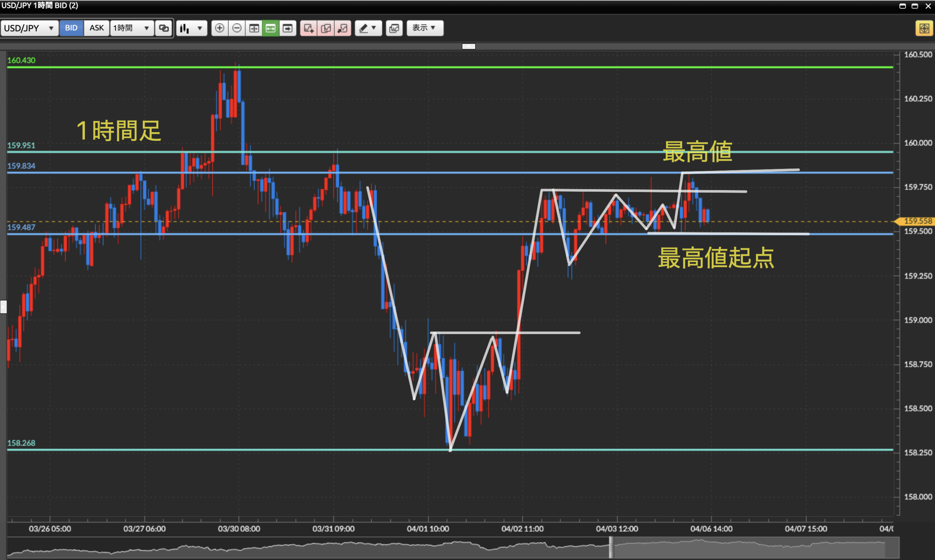This screenshot has width=935, height=560.
Task: Expand the candlestick chart type dropdown
Action: pos(192,28)
